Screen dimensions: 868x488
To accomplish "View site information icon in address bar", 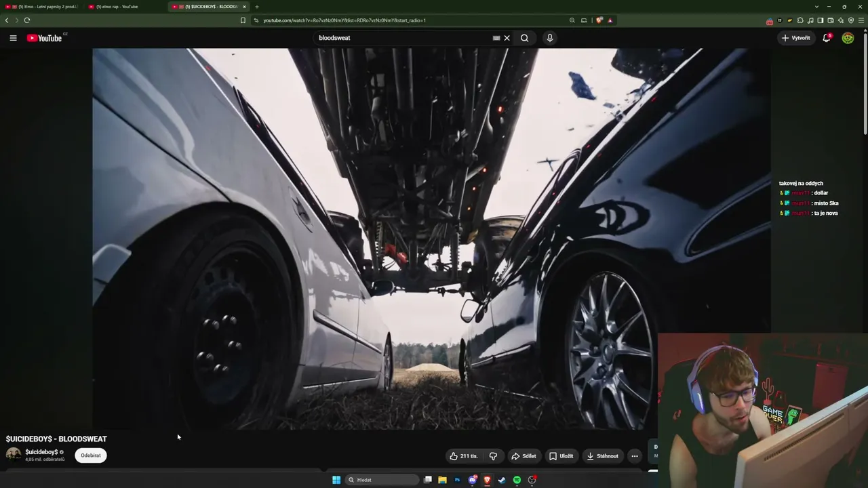I will tap(256, 20).
